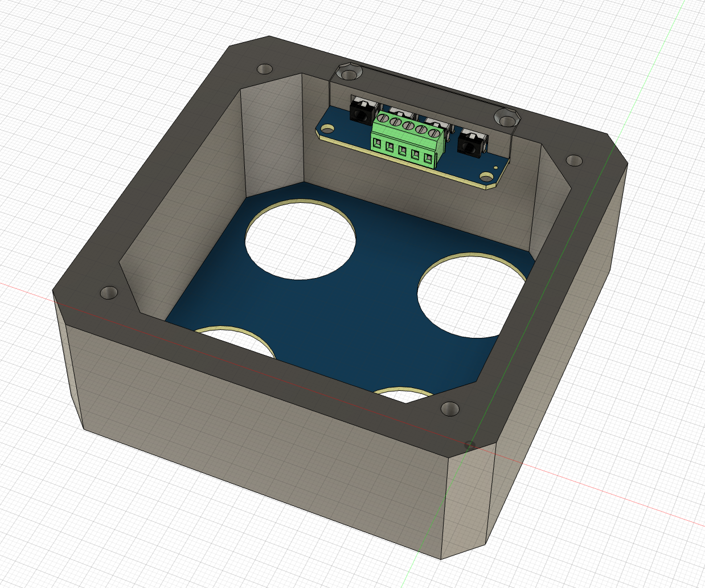The height and width of the screenshot is (588, 705).
Task: Select the black audio jack left of terminal block
Action: (363, 111)
